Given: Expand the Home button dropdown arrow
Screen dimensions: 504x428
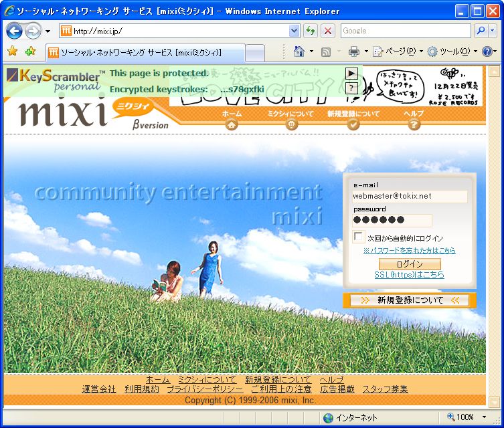Looking at the screenshot, I should click(311, 51).
